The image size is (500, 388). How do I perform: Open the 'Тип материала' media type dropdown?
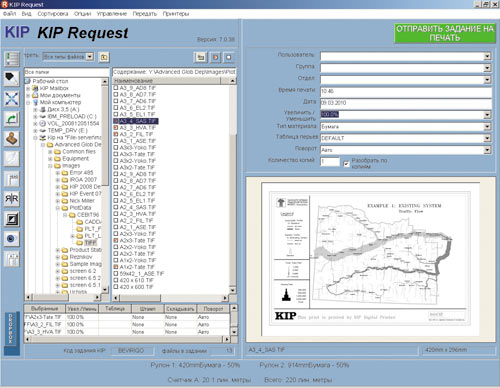(x=487, y=127)
